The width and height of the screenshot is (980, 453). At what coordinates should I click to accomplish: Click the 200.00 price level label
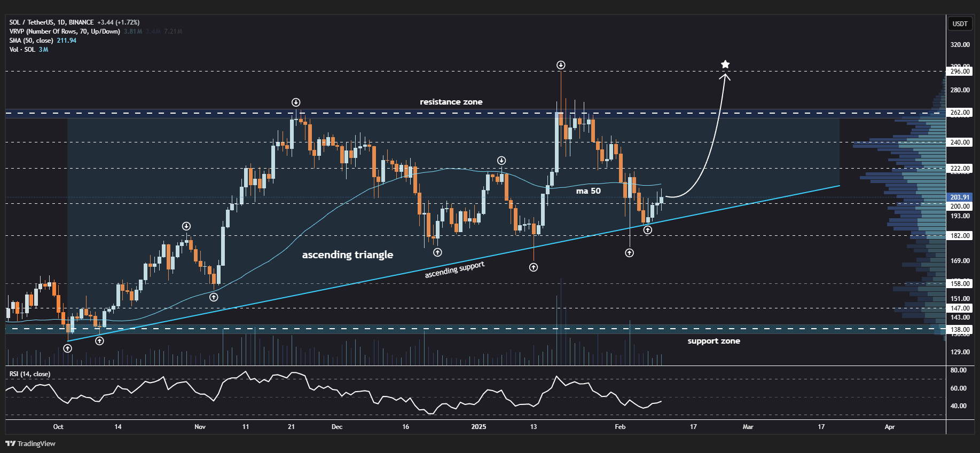[960, 206]
